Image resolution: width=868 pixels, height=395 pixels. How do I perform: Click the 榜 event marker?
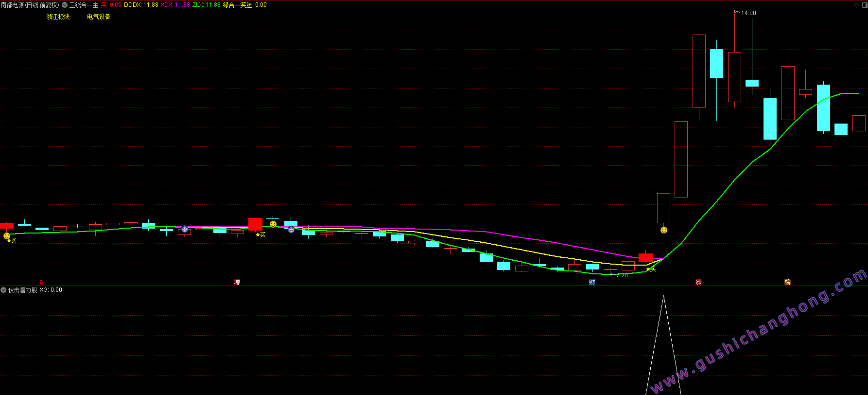787,282
